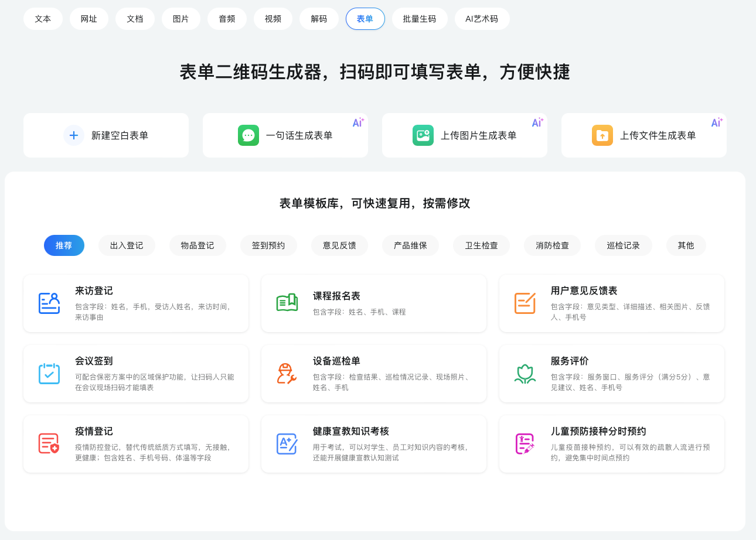The height and width of the screenshot is (540, 756).
Task: Click the 健康宣教知识考核 exam icon
Action: click(x=287, y=444)
